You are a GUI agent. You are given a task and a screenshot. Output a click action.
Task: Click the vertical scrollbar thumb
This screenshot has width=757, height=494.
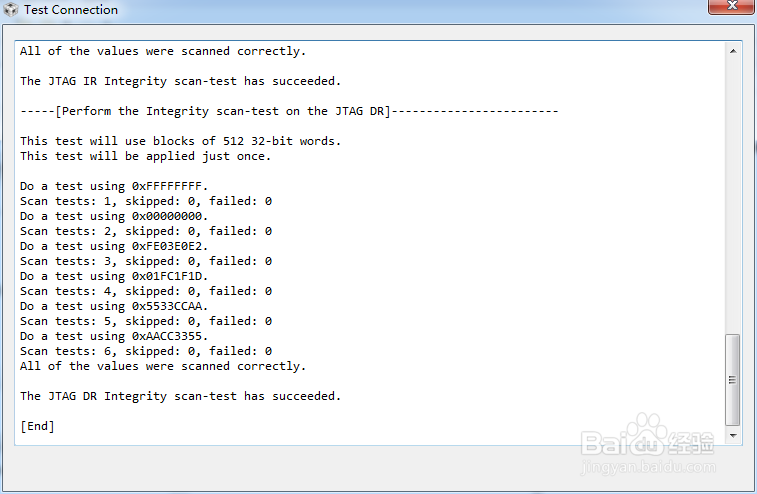coord(734,380)
